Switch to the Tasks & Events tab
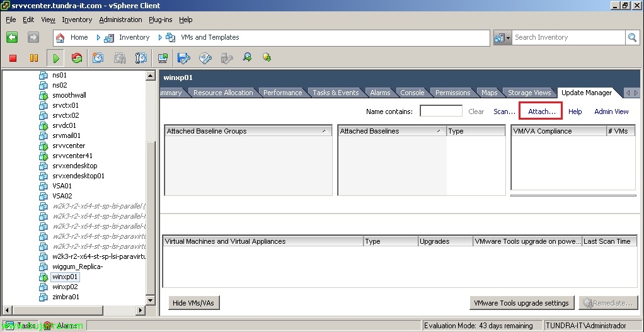The height and width of the screenshot is (332, 644). tap(336, 93)
